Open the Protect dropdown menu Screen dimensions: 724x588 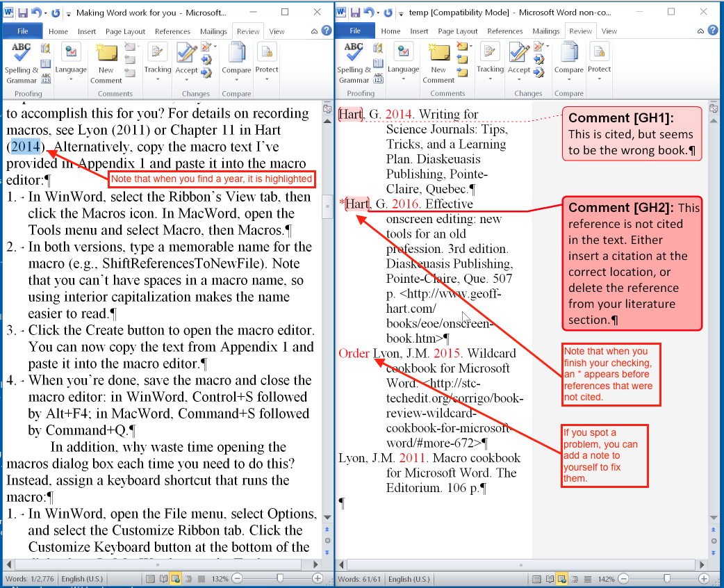268,78
